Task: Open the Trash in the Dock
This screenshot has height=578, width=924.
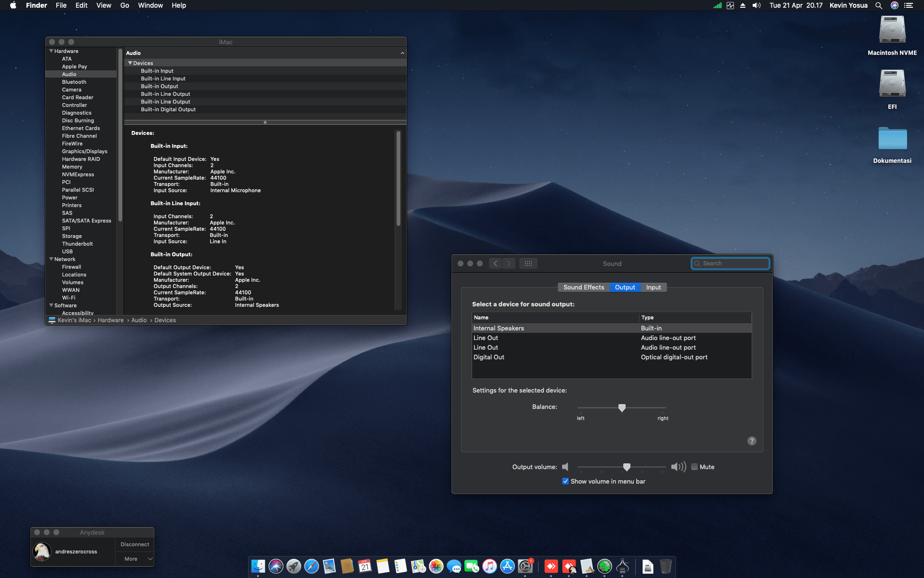Action: (666, 566)
